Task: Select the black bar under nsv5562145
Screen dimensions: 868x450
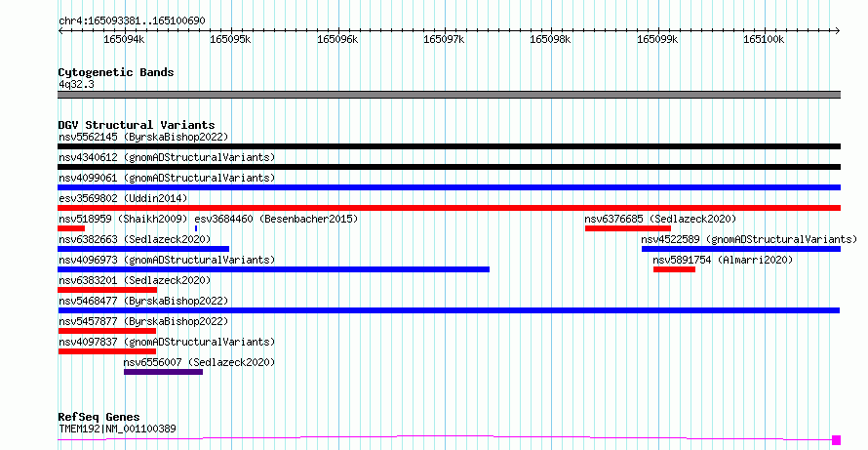Action: 449,146
